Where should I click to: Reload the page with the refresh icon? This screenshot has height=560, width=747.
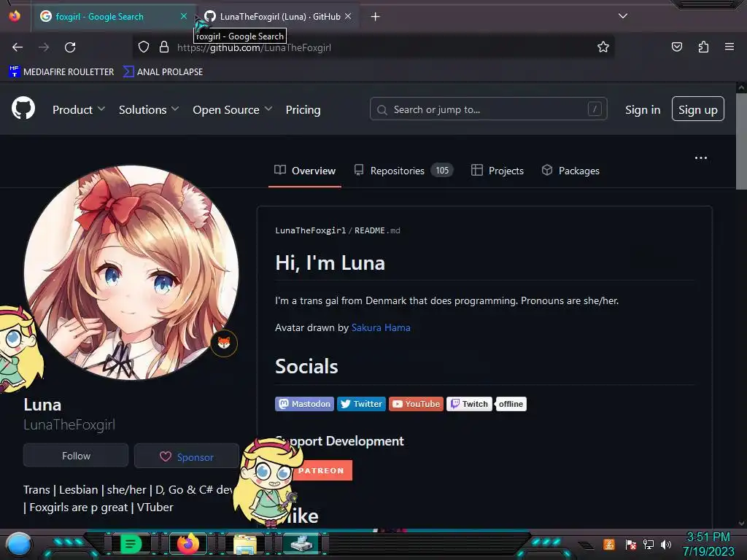70,47
